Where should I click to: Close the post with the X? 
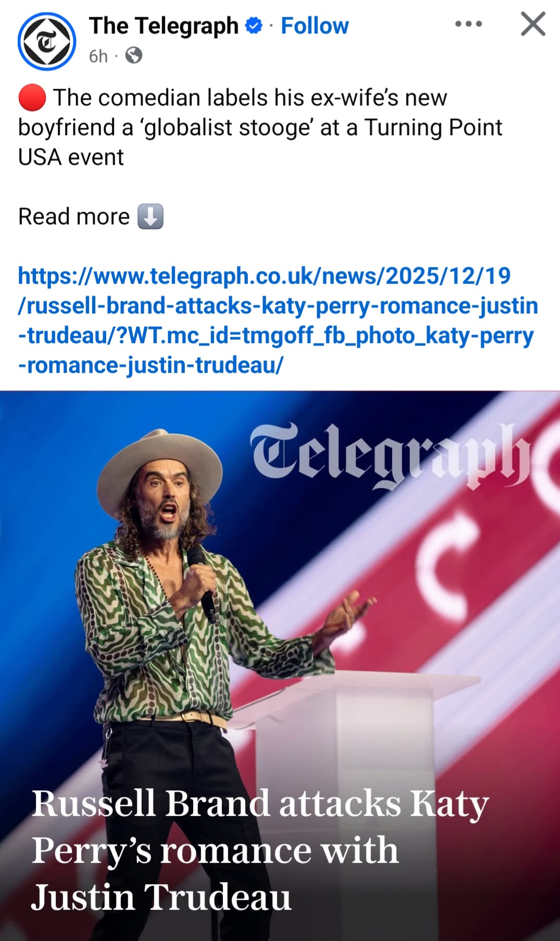pyautogui.click(x=533, y=24)
